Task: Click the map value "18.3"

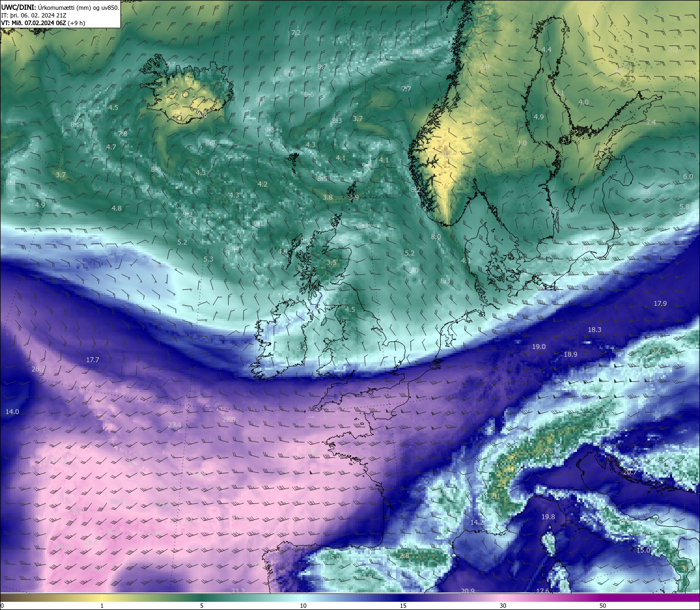Action: [x=594, y=330]
